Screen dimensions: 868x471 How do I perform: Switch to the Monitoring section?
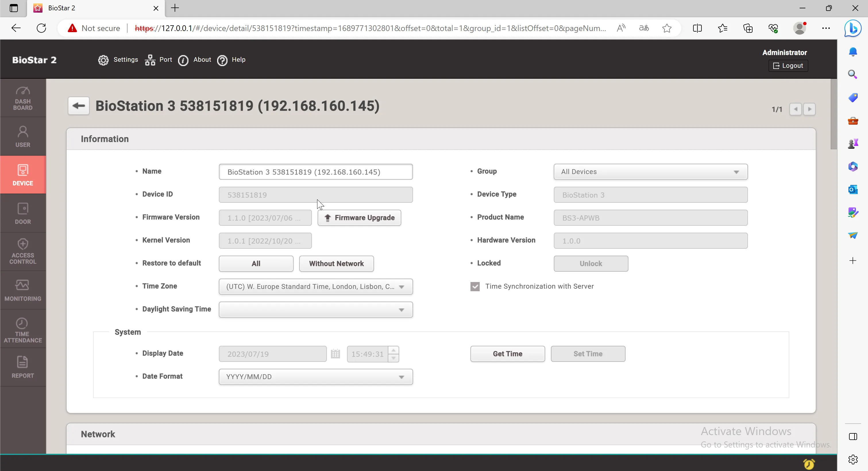23,290
